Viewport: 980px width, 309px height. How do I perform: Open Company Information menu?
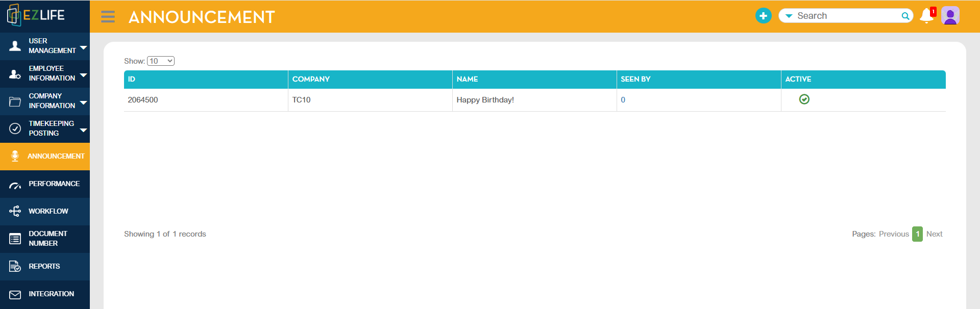(x=45, y=101)
